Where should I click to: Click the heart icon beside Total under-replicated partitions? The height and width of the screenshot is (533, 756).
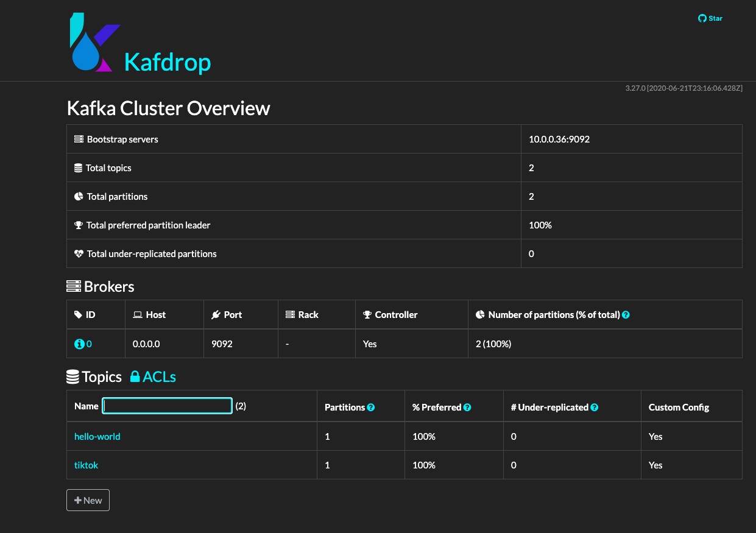[79, 253]
